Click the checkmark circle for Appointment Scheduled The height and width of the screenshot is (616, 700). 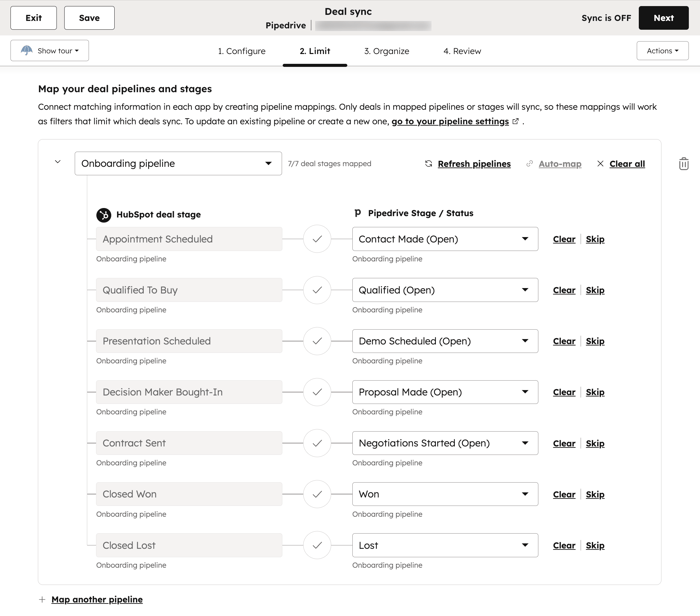click(x=317, y=239)
